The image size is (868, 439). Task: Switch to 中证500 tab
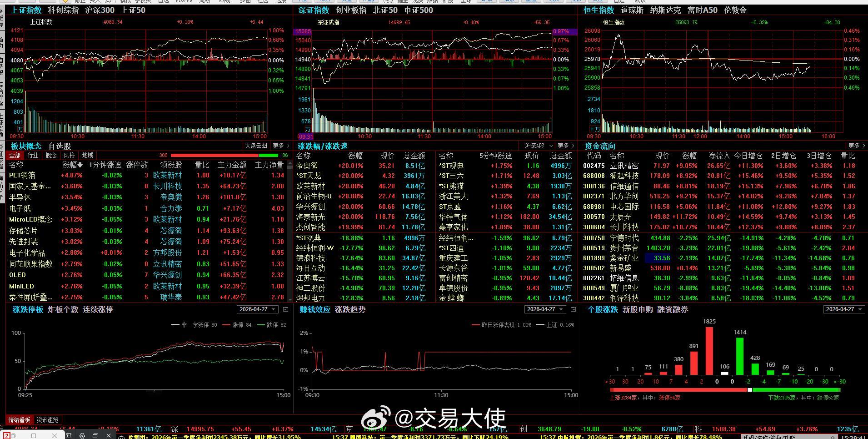(x=419, y=10)
